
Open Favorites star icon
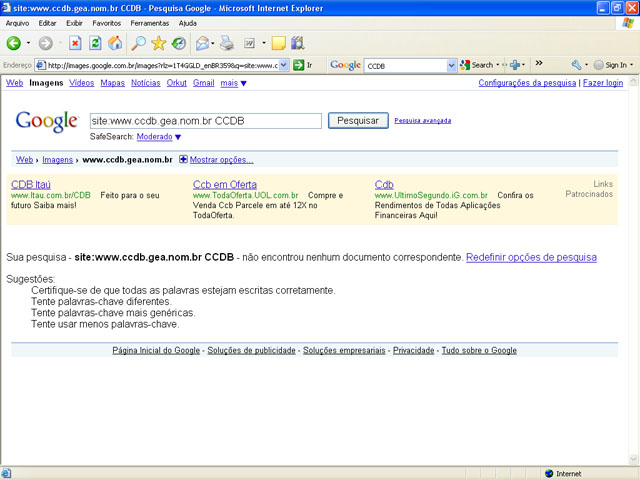coord(158,43)
